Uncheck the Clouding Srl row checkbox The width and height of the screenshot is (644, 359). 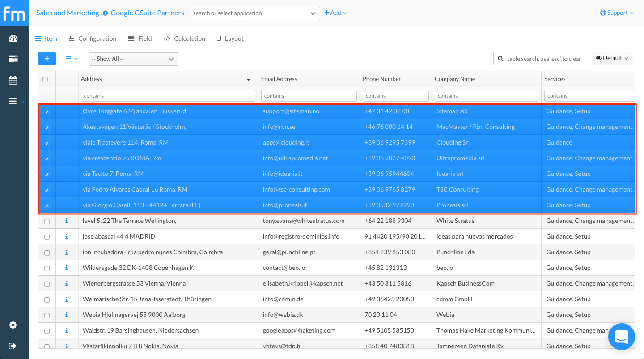[47, 143]
